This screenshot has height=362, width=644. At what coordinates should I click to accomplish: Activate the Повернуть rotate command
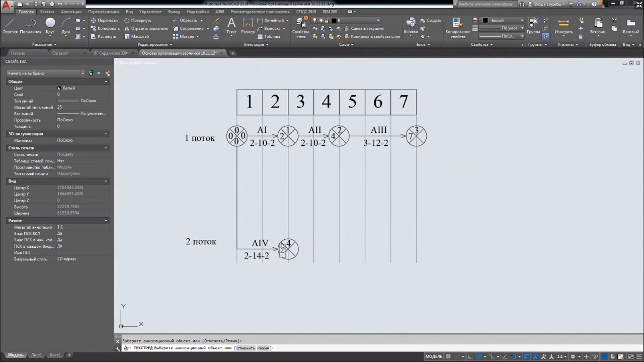137,21
